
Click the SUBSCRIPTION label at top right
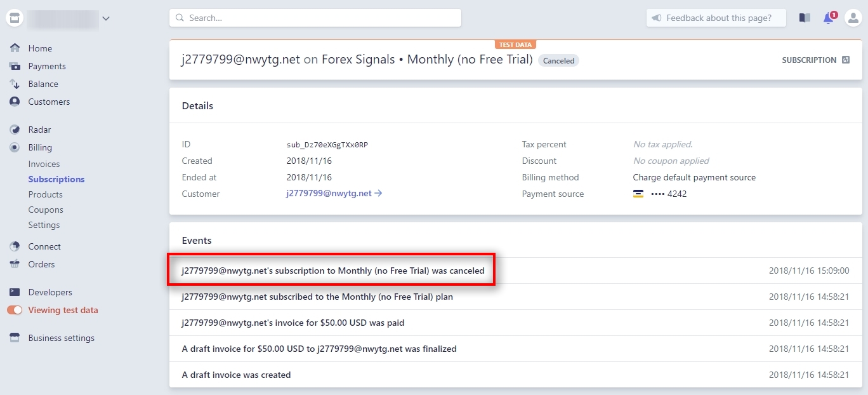click(x=809, y=60)
